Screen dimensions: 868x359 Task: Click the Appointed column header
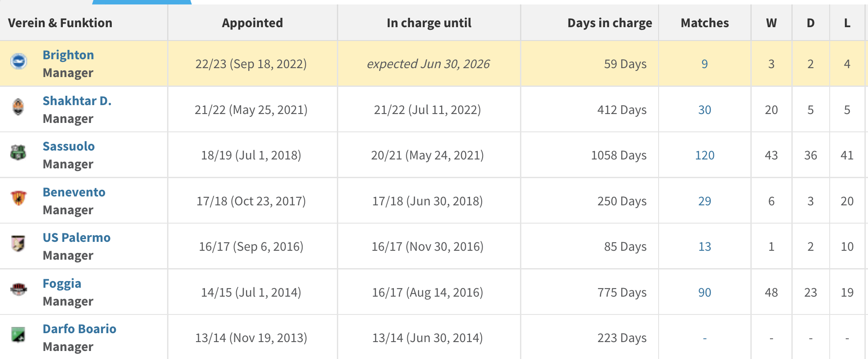[252, 23]
